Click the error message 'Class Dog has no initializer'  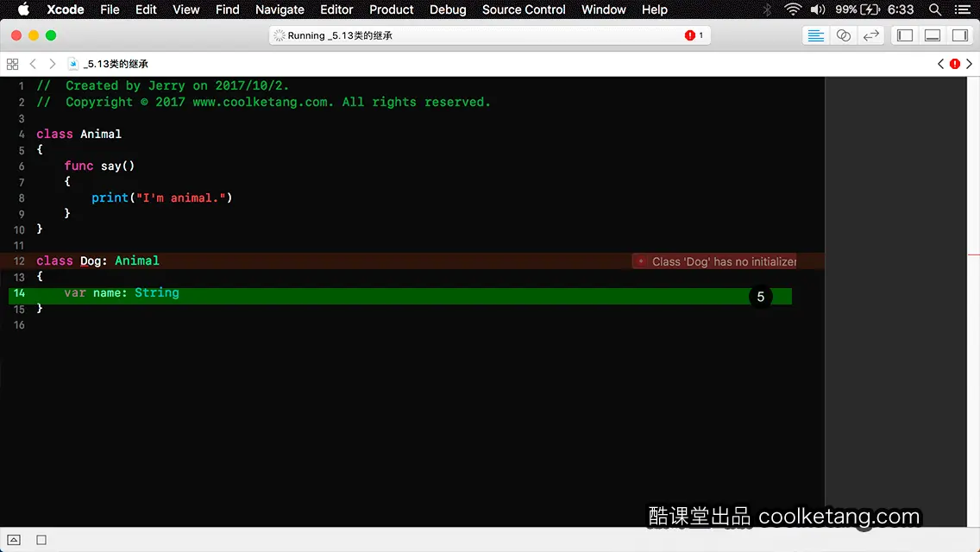pyautogui.click(x=724, y=261)
